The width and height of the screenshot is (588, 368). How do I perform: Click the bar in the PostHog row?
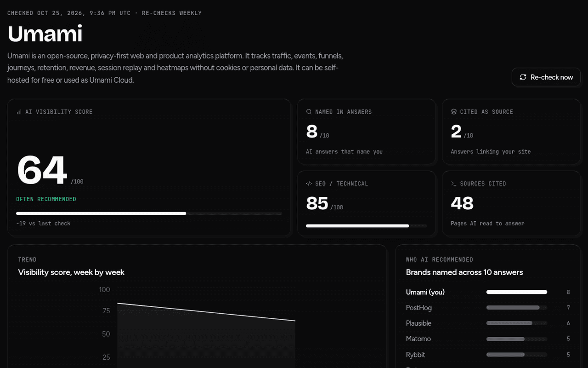517,308
